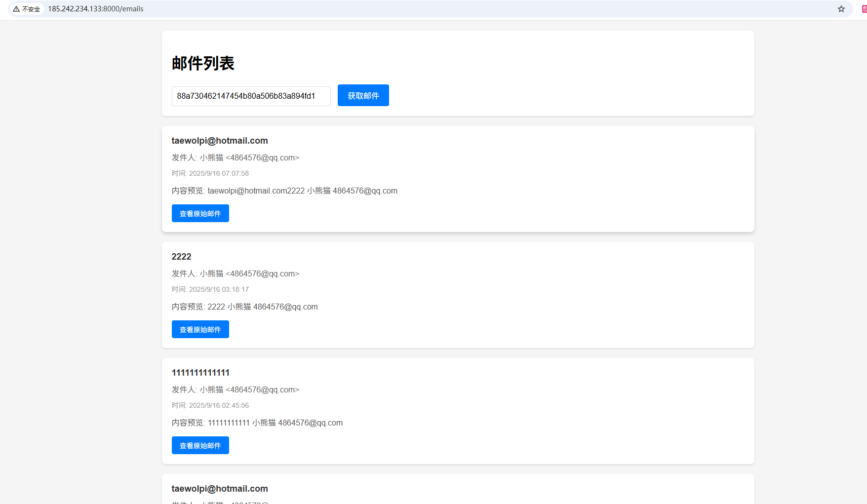View the original of the "2222" email

click(200, 329)
